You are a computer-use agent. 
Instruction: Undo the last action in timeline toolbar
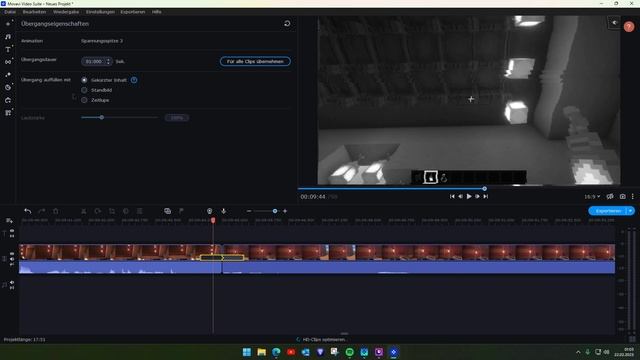[27, 211]
